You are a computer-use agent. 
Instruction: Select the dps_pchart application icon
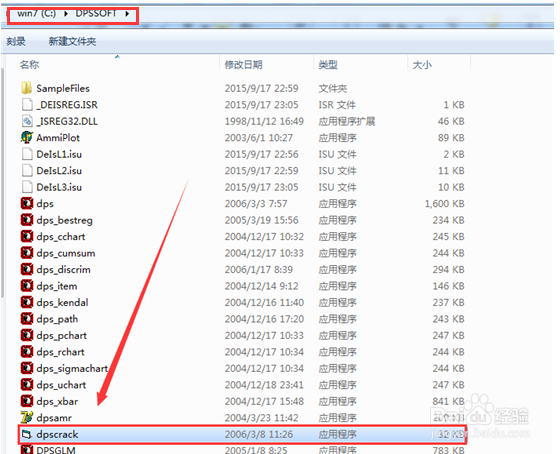pos(27,335)
